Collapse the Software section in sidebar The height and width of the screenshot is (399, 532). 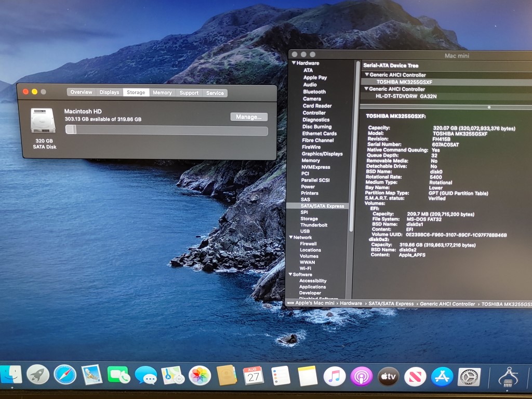pos(291,274)
